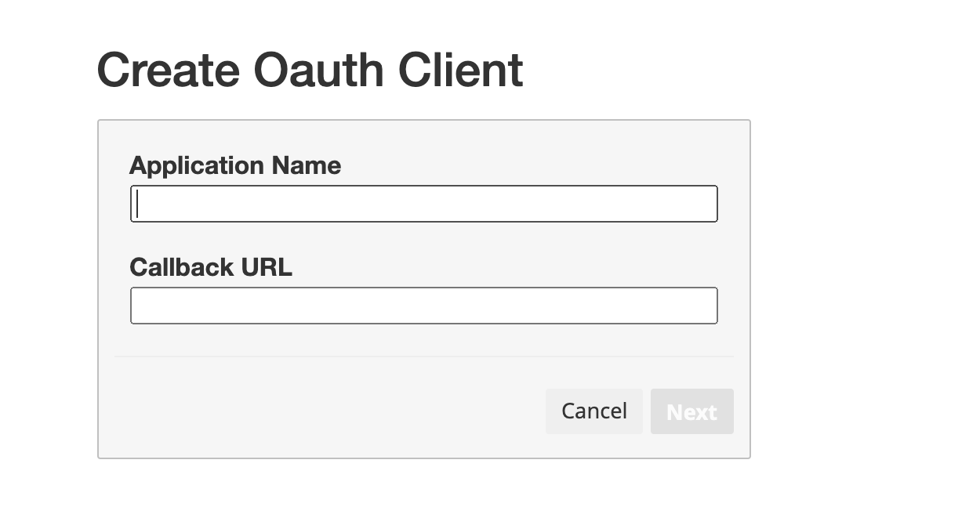Click the word 'Application' in the first label
This screenshot has width=980, height=525.
click(x=197, y=165)
